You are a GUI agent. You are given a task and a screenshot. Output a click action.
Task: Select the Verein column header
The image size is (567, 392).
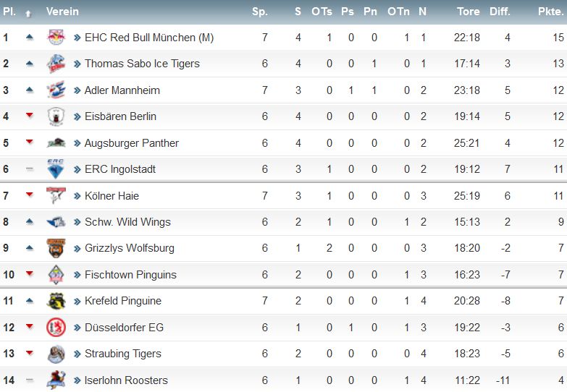pyautogui.click(x=62, y=12)
